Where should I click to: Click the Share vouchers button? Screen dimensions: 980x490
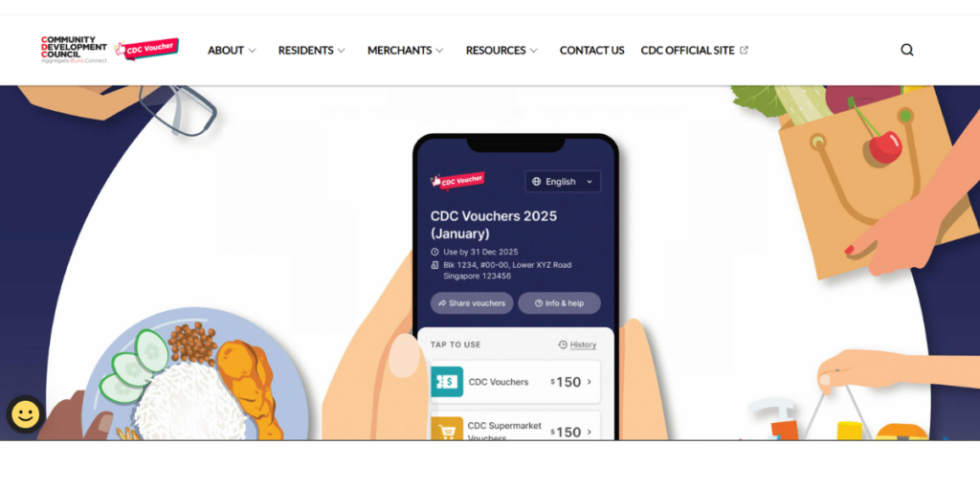pyautogui.click(x=472, y=303)
